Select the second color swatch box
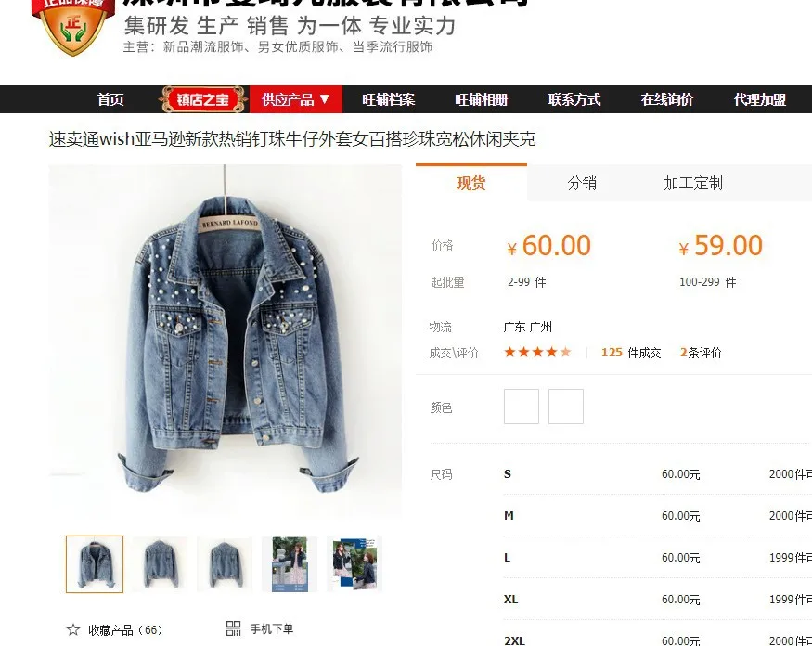Screen dimensions: 812x646 coord(566,407)
